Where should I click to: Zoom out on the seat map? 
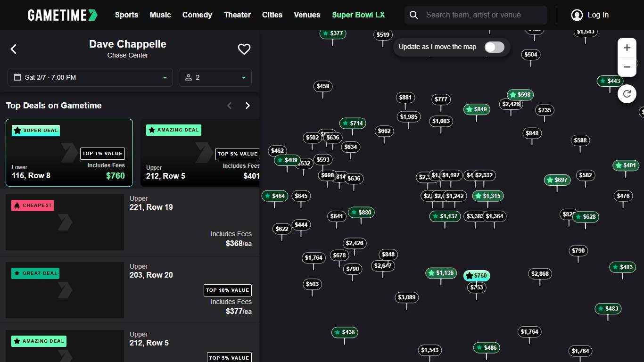point(627,67)
